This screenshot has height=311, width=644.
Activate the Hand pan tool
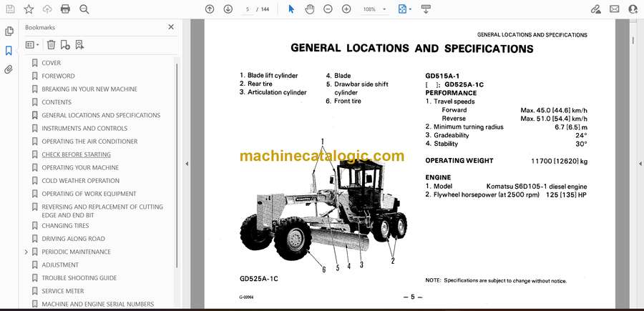coord(310,9)
